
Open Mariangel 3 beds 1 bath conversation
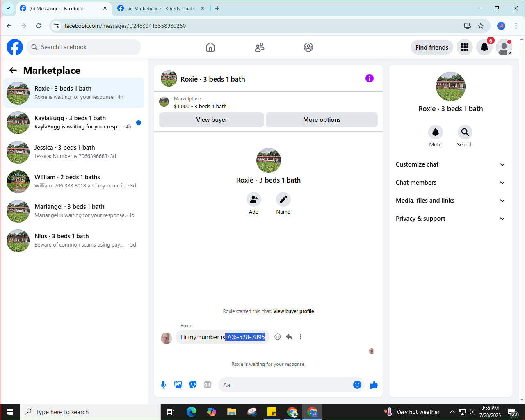pos(74,211)
